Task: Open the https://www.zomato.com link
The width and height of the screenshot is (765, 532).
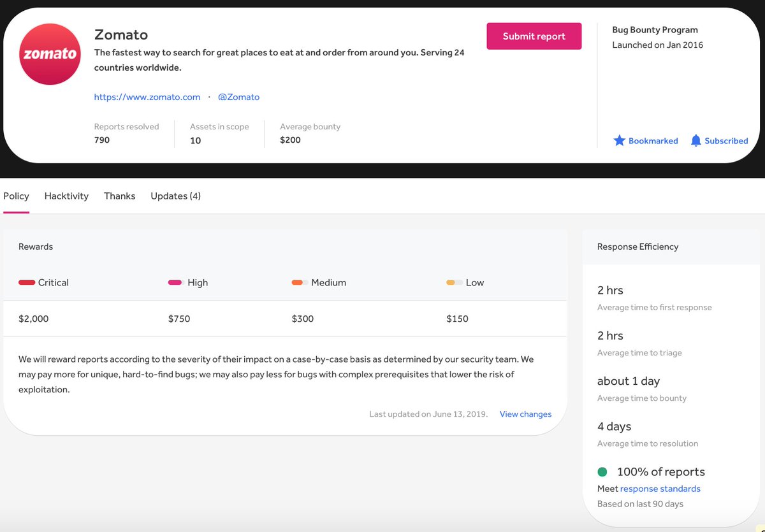Action: click(147, 97)
